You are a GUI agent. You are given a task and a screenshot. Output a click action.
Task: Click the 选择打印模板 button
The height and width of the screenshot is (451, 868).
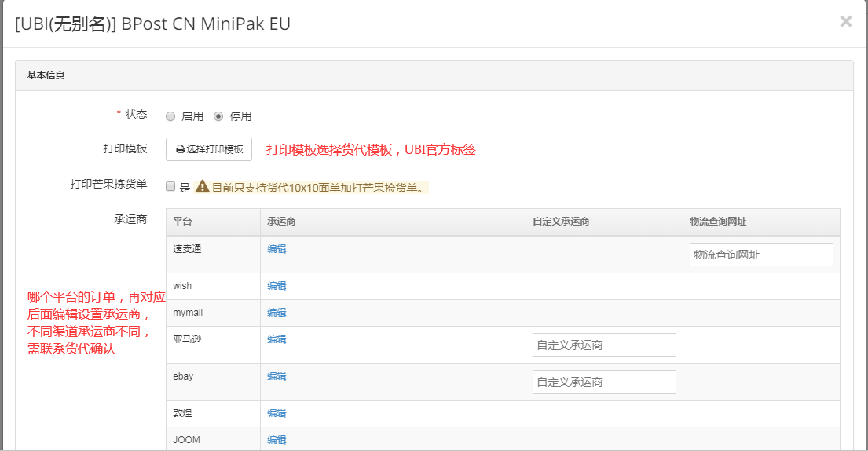pos(209,149)
